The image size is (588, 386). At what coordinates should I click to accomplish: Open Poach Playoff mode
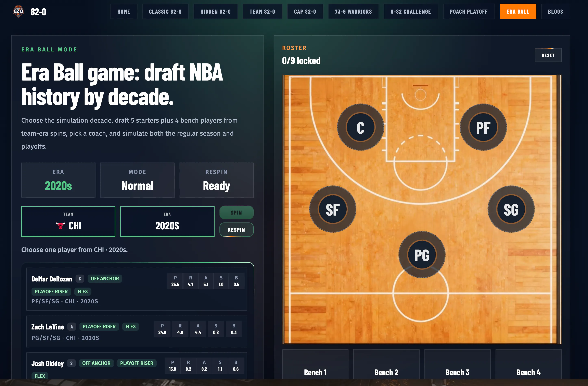469,11
